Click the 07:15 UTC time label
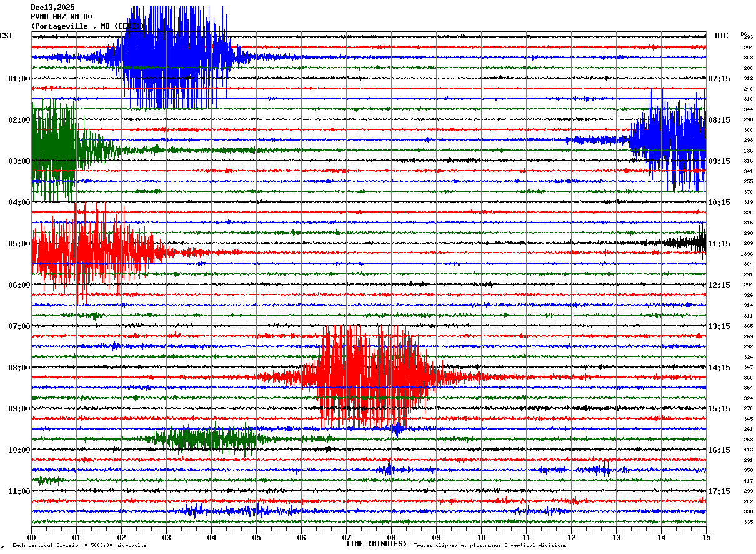The image size is (756, 554). [719, 79]
